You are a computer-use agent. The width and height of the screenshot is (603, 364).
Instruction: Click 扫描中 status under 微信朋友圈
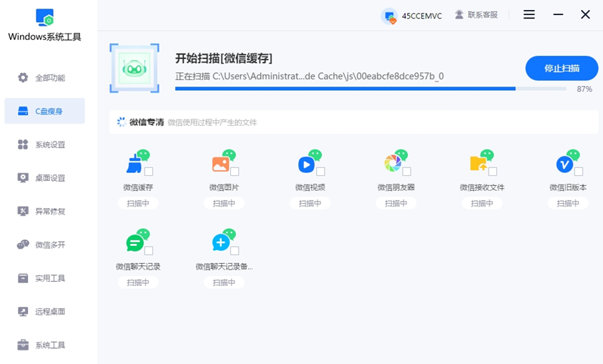point(396,203)
